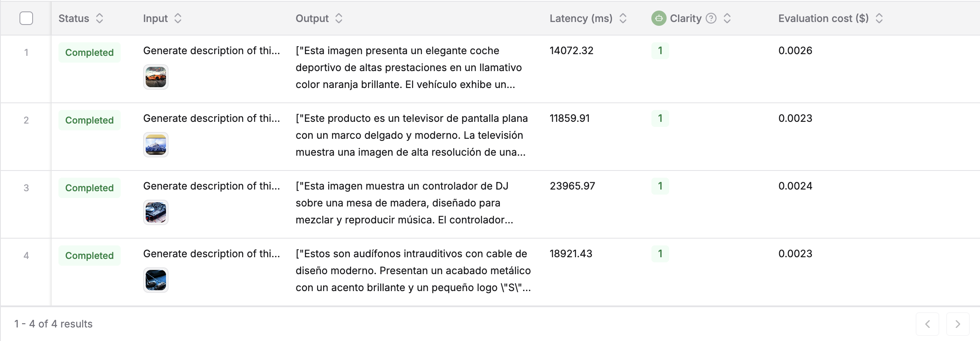Open the DJ controller image thumbnail

pyautogui.click(x=155, y=212)
